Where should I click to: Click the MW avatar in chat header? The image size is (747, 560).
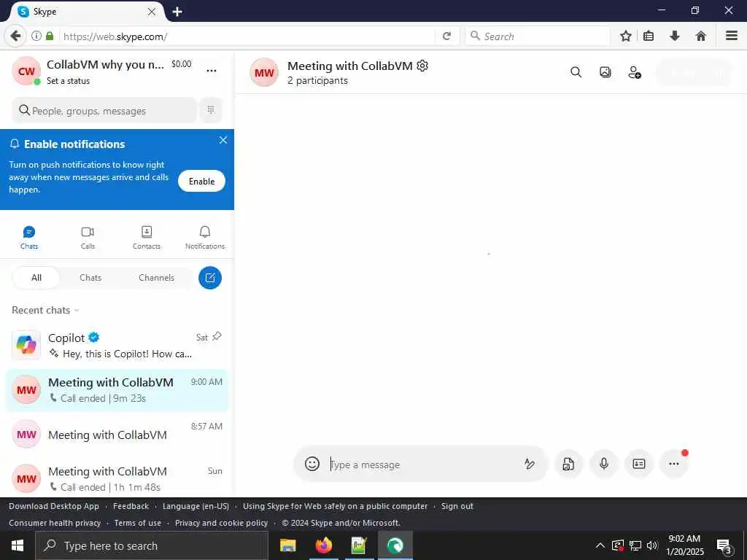(x=264, y=73)
